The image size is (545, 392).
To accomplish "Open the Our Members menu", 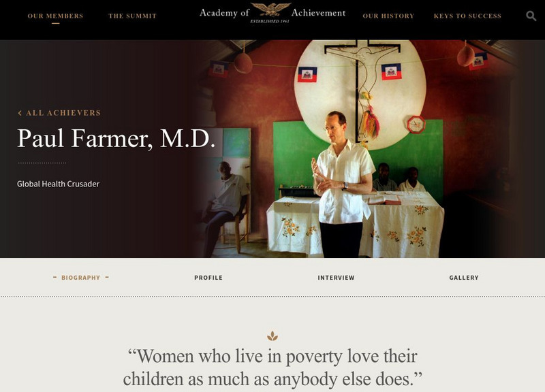I will [55, 16].
